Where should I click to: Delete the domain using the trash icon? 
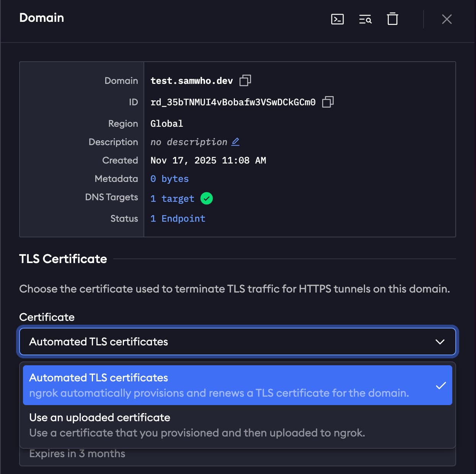pos(392,19)
